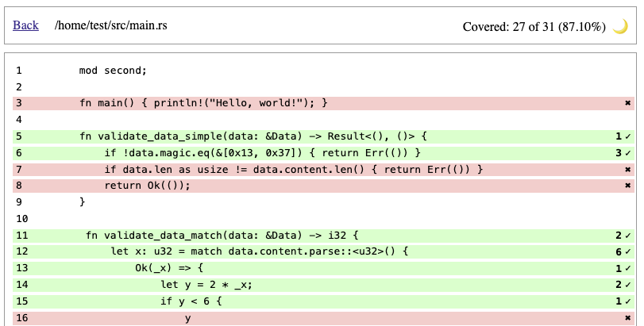Screen dimensions: 644x326
Task: Click the closing brace on line 9
Action: [82, 201]
